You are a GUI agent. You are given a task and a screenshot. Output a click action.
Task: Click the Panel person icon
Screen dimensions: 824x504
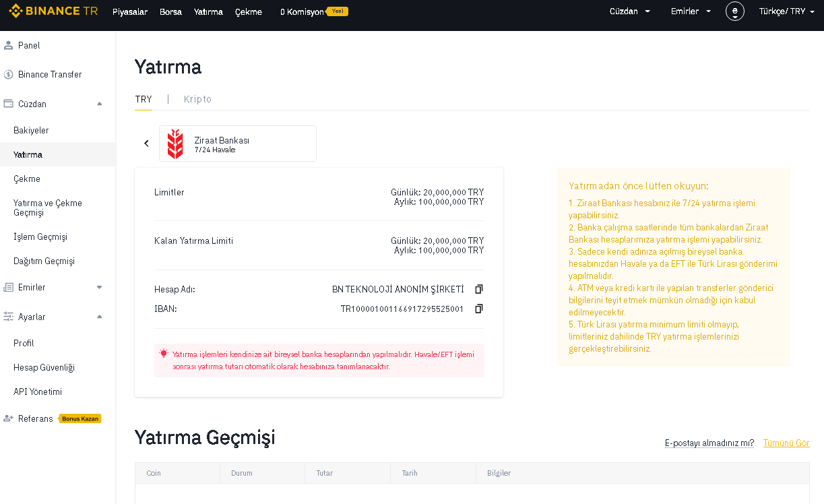coord(8,45)
